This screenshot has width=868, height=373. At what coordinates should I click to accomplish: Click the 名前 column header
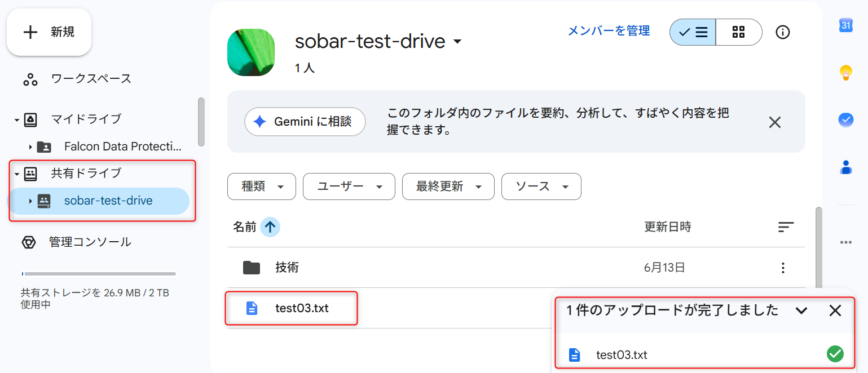click(245, 227)
